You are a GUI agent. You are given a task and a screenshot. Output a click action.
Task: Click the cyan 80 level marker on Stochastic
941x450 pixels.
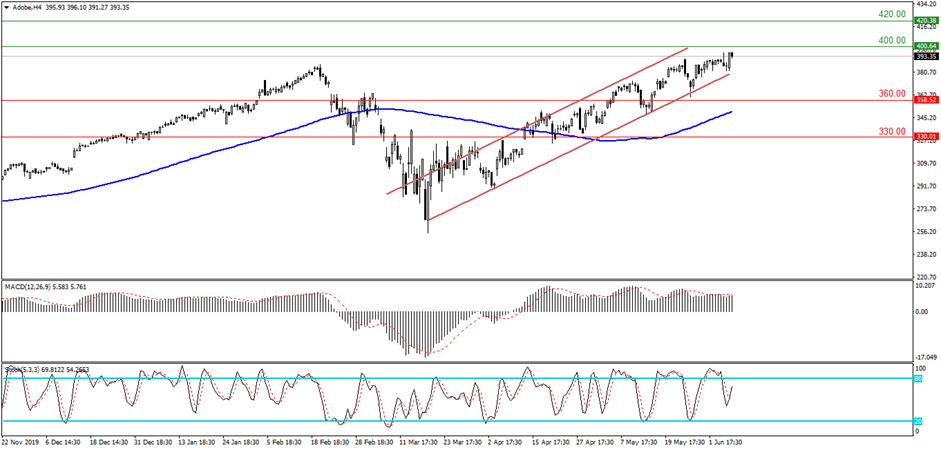(919, 378)
